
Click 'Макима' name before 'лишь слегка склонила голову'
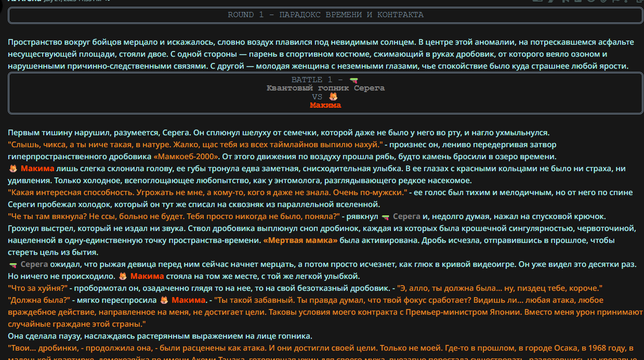pyautogui.click(x=38, y=169)
